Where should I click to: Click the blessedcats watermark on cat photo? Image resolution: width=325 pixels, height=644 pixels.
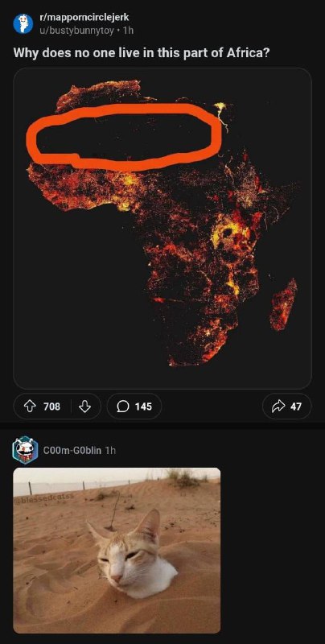tap(44, 499)
